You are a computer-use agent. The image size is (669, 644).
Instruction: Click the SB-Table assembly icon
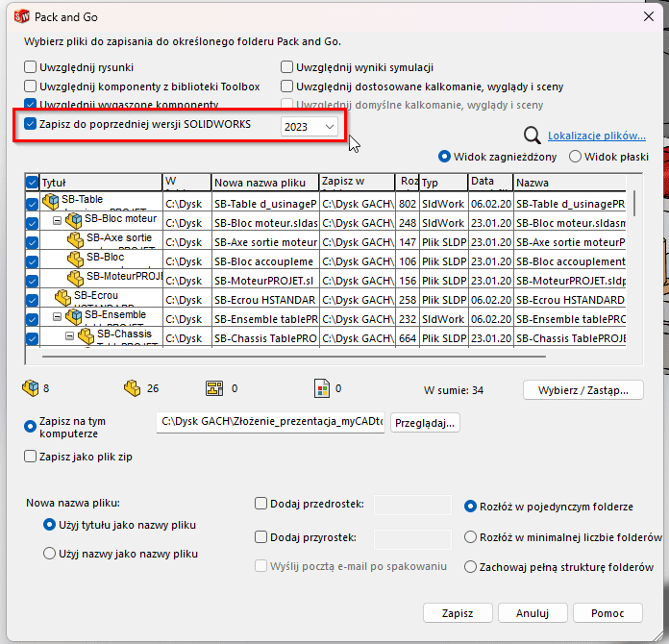tap(51, 202)
